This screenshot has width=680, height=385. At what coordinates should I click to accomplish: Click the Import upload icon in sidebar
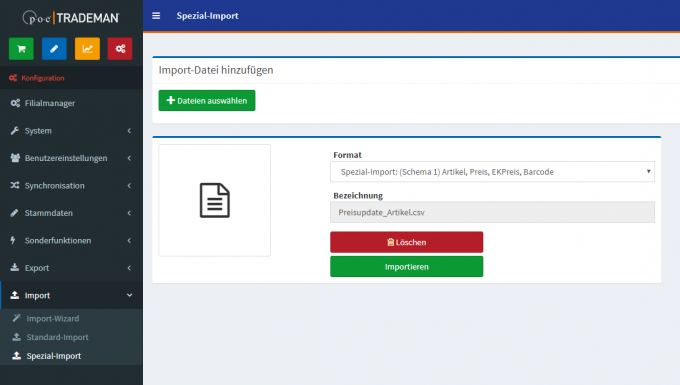tap(15, 295)
